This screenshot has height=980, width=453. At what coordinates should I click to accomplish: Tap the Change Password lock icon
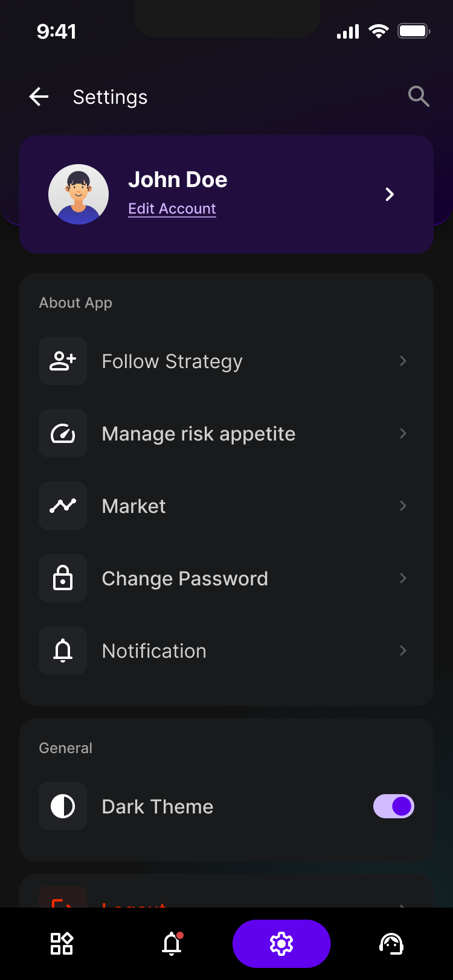63,578
